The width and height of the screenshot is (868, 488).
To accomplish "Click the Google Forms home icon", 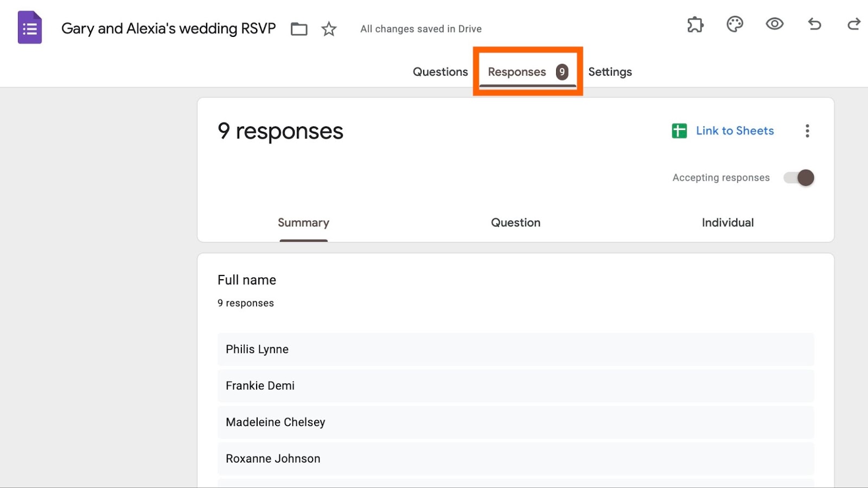I will click(x=30, y=28).
